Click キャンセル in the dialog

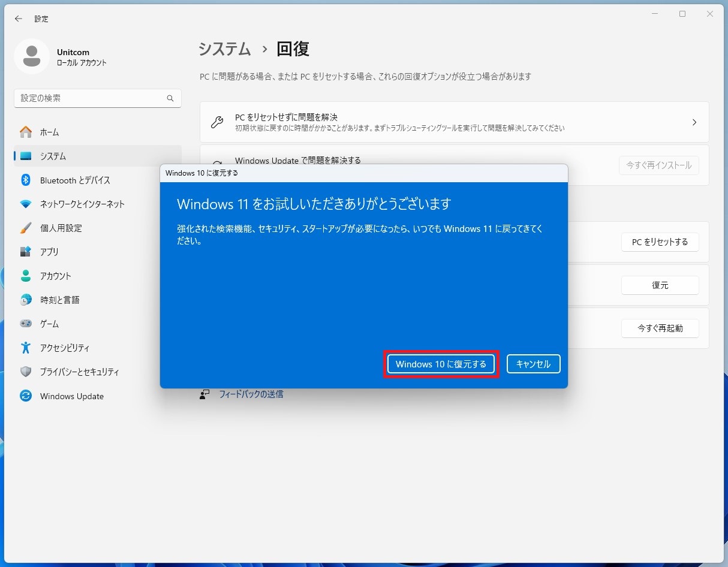point(533,364)
